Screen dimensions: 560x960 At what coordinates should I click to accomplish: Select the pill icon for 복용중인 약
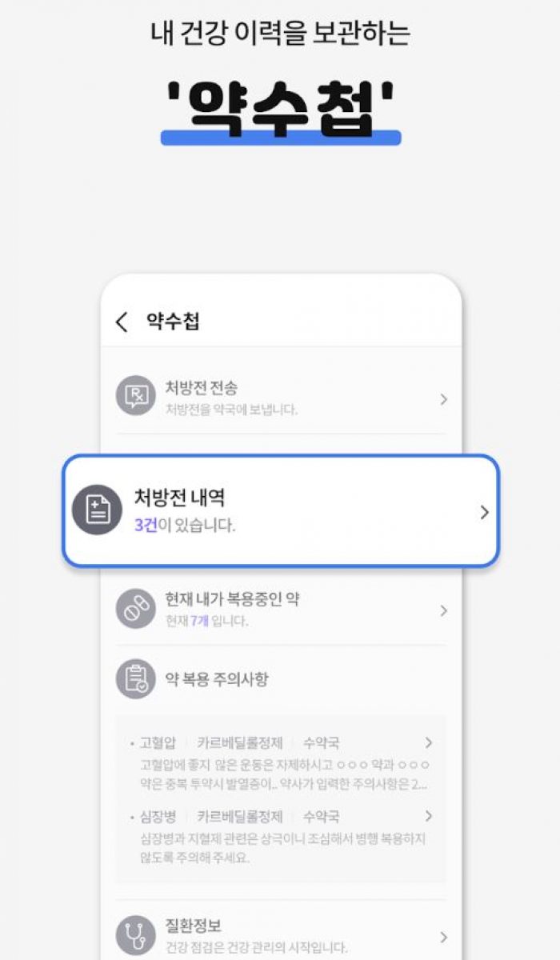tap(136, 609)
